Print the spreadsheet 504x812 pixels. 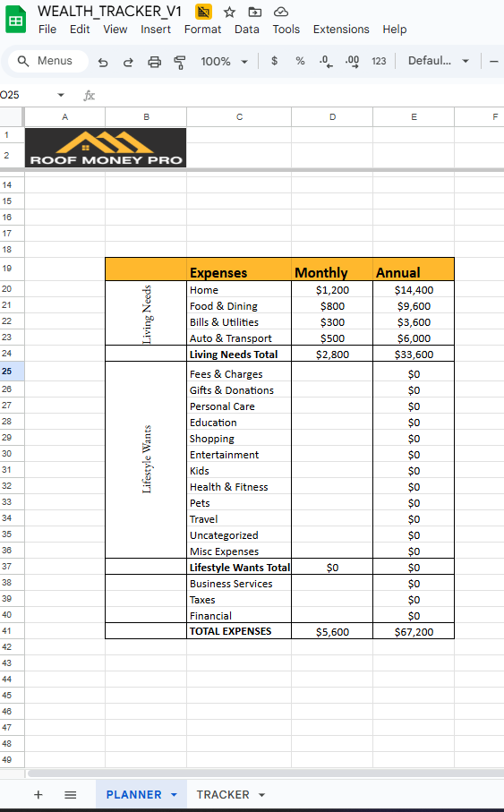154,62
